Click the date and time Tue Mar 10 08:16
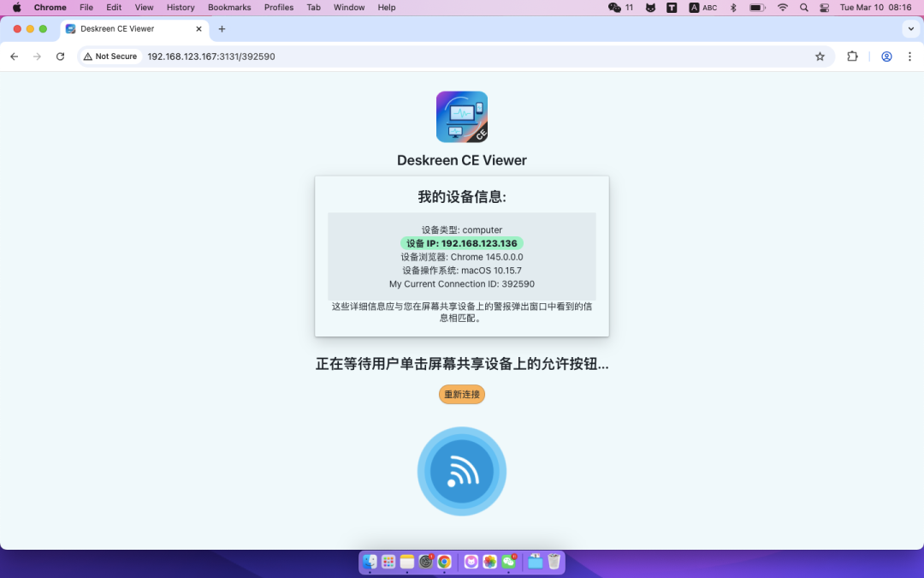The image size is (924, 578). click(x=875, y=8)
